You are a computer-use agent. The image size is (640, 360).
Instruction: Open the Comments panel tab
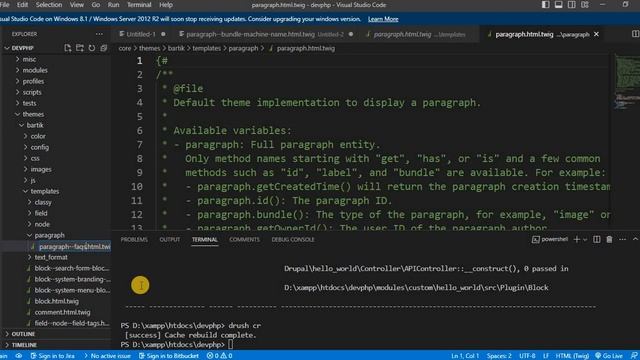[244, 240]
